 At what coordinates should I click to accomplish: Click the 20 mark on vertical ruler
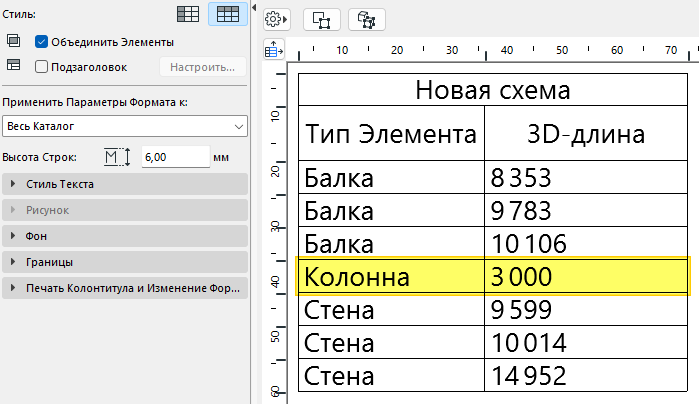tap(275, 171)
